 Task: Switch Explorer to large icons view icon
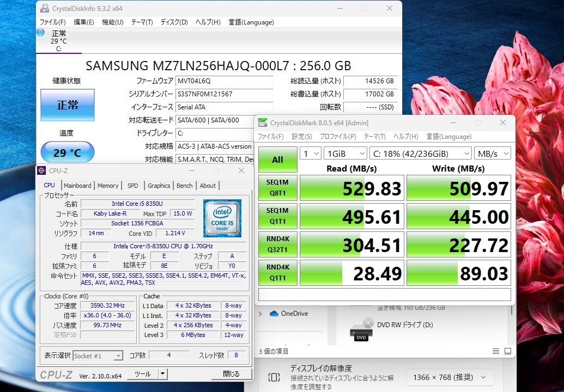[508, 351]
